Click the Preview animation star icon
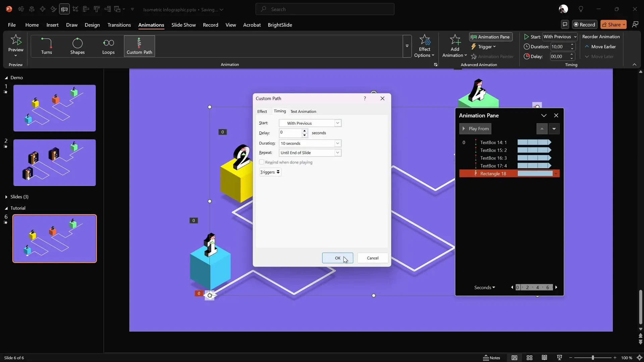Viewport: 644px width, 362px height. coord(16,40)
